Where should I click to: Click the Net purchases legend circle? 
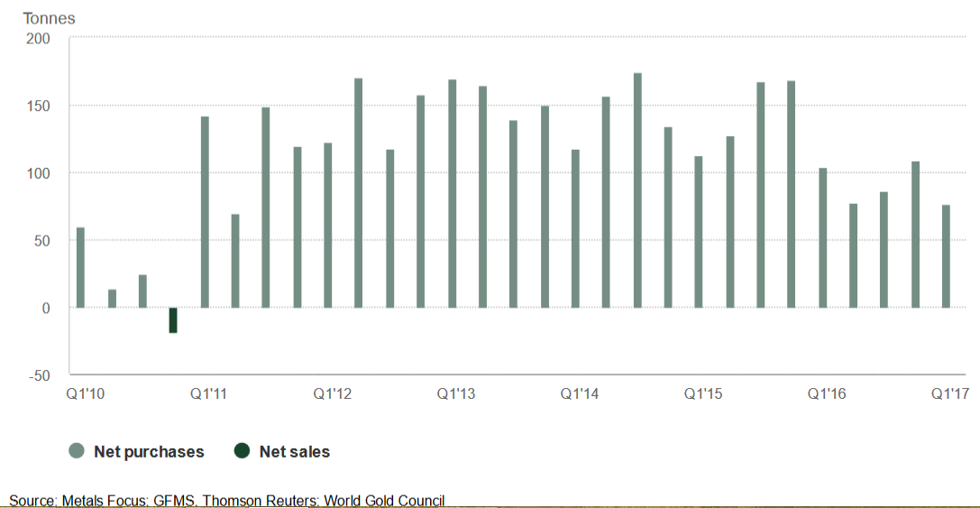[77, 451]
